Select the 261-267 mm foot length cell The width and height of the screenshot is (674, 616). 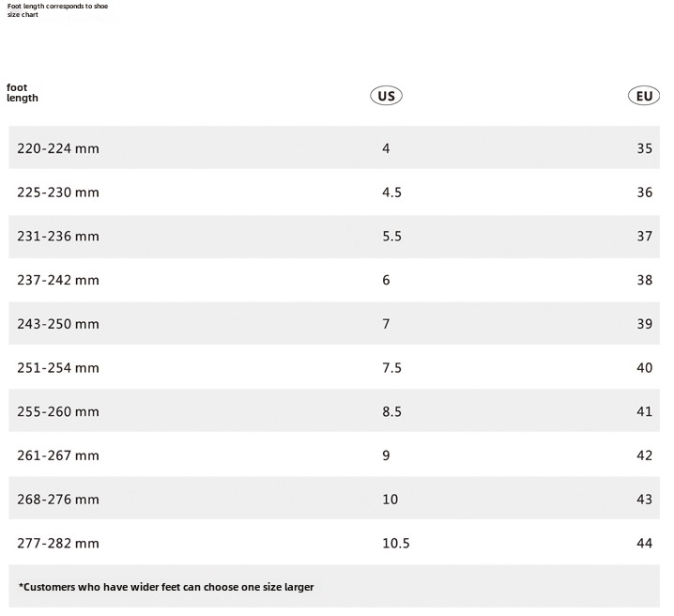click(x=58, y=455)
